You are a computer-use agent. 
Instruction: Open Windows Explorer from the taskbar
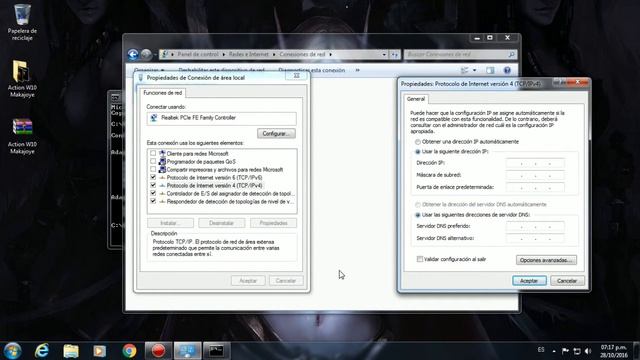71,351
